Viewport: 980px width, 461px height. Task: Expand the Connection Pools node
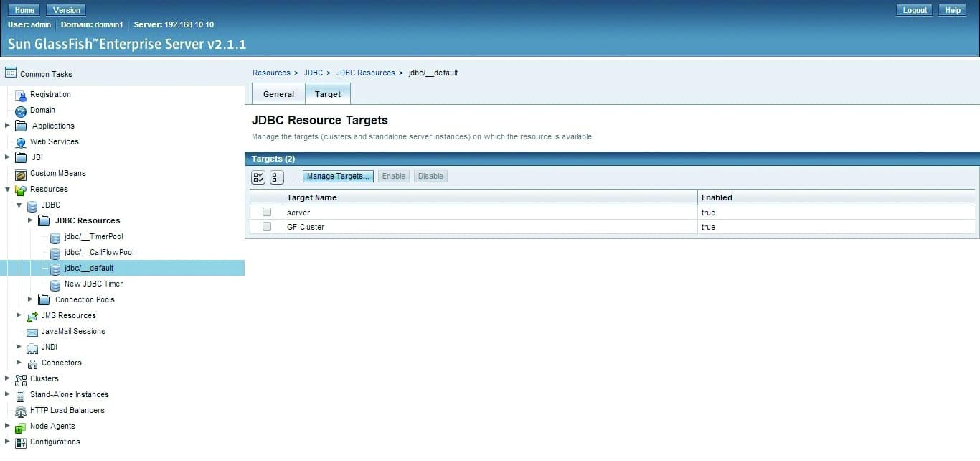[x=29, y=299]
